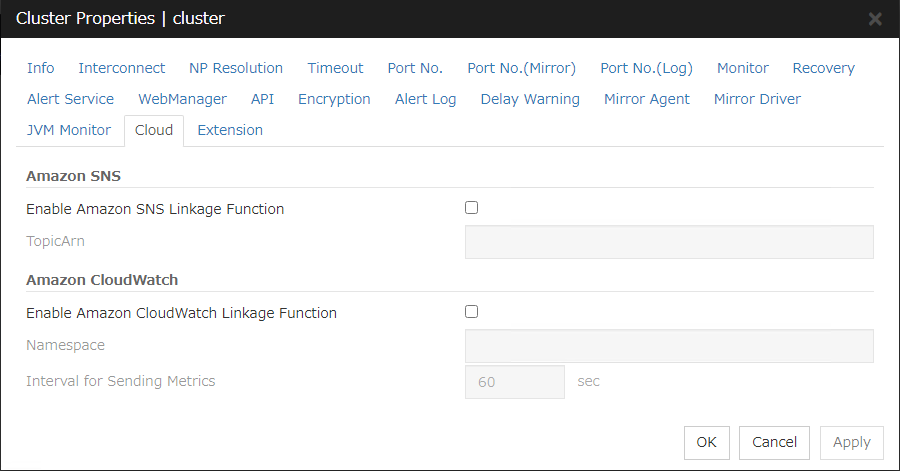Enable Amazon CloudWatch Linkage Function checkbox

(472, 312)
